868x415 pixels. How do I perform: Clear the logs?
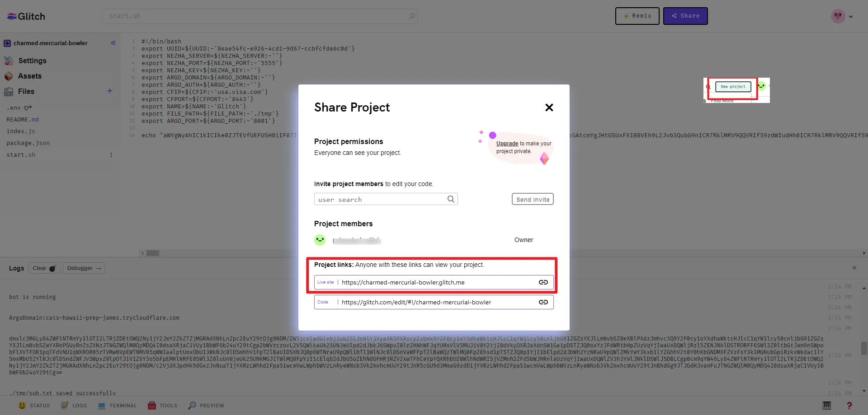[44, 268]
